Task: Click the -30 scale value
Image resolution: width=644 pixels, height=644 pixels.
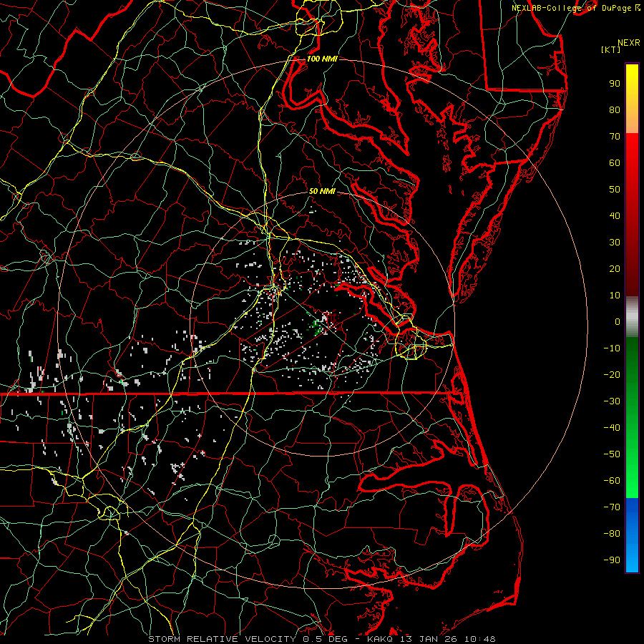Action: tap(612, 401)
